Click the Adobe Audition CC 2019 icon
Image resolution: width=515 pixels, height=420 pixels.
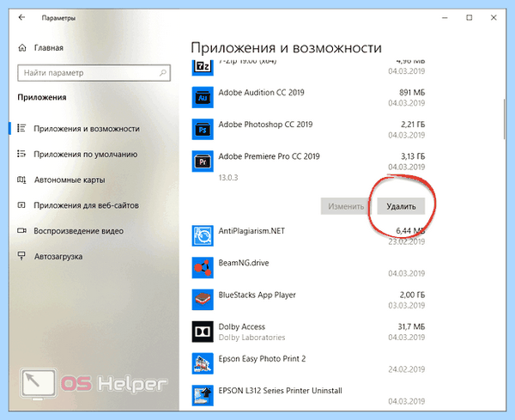[x=203, y=97]
